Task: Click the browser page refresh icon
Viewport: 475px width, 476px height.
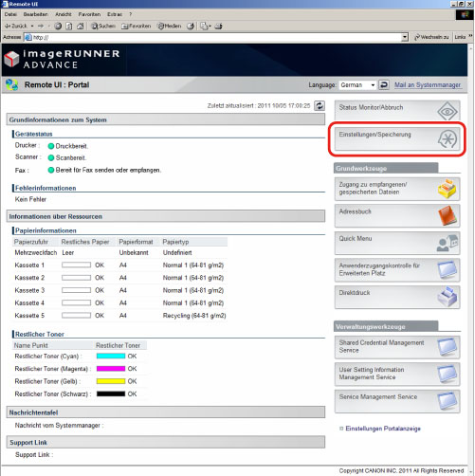Action: click(x=69, y=26)
